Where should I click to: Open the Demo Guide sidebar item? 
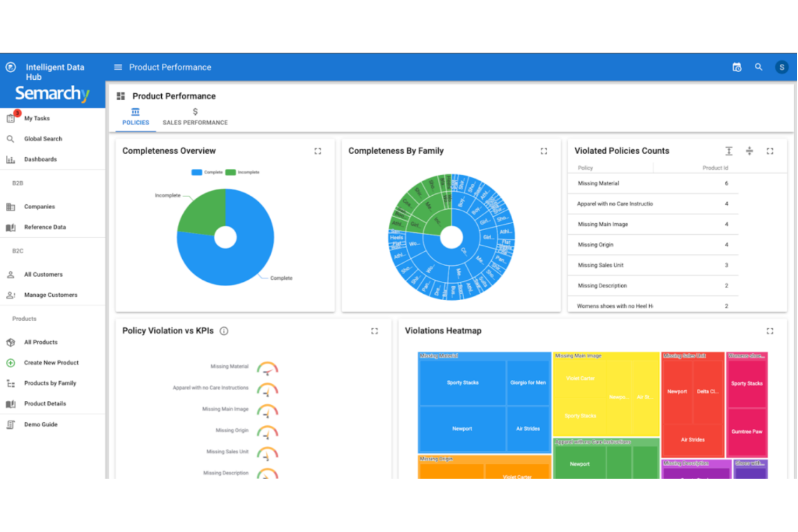click(x=40, y=424)
